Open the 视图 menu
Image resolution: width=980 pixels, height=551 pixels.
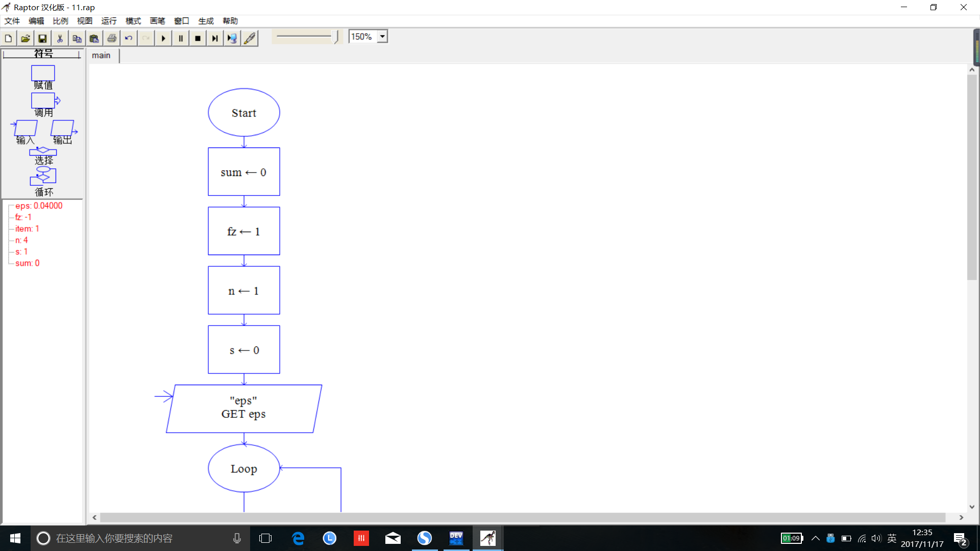pyautogui.click(x=85, y=21)
